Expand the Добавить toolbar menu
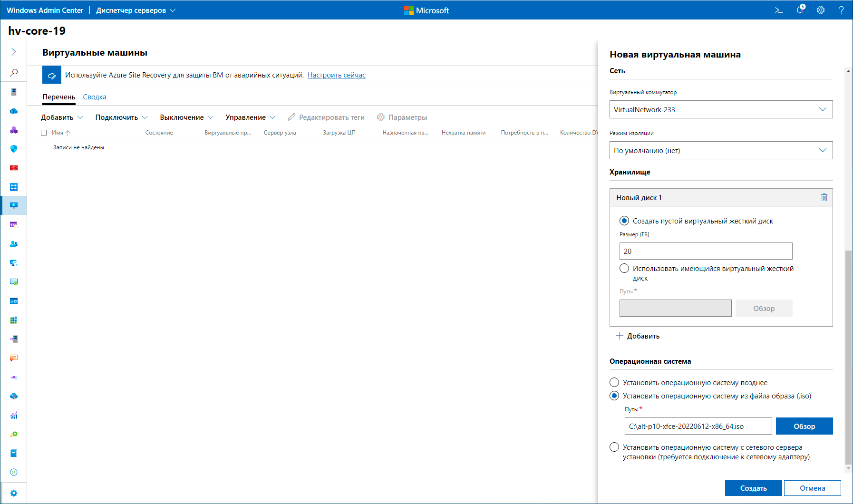The width and height of the screenshot is (853, 504). point(62,117)
